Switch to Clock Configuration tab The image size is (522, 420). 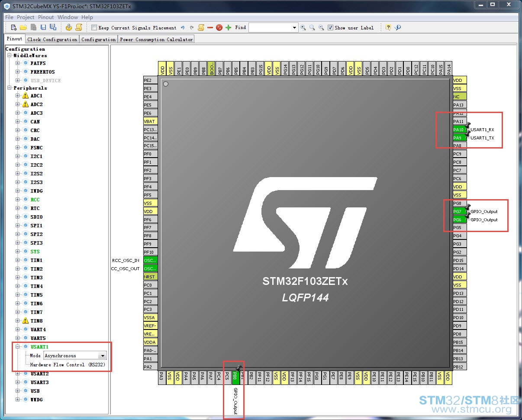click(52, 39)
